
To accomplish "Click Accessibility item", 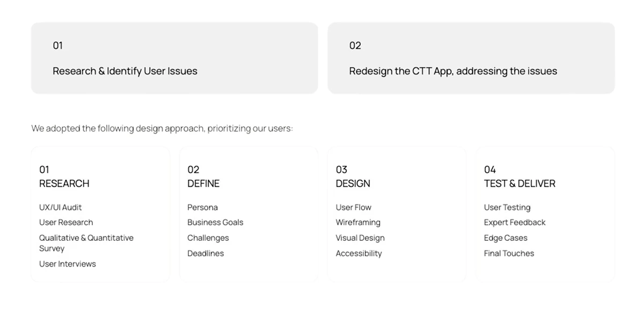I will [359, 253].
